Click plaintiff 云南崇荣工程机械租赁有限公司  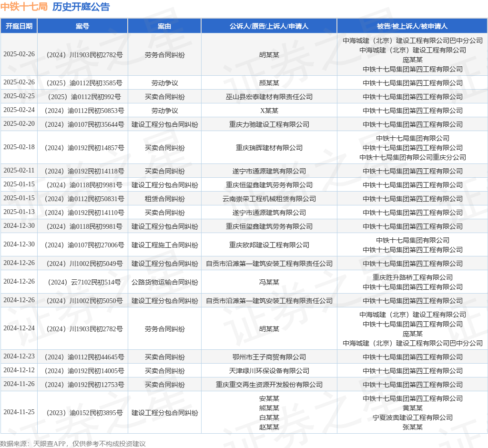269,199
